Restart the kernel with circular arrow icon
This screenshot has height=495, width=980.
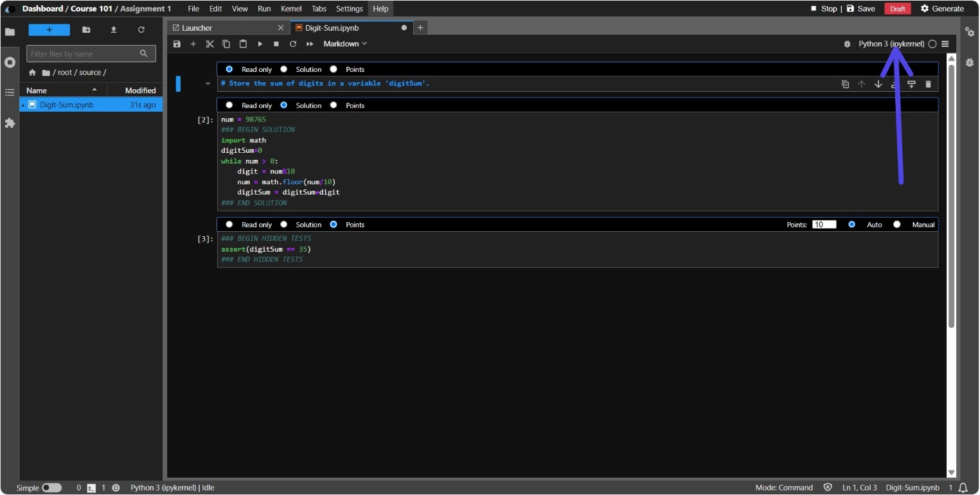[x=293, y=44]
